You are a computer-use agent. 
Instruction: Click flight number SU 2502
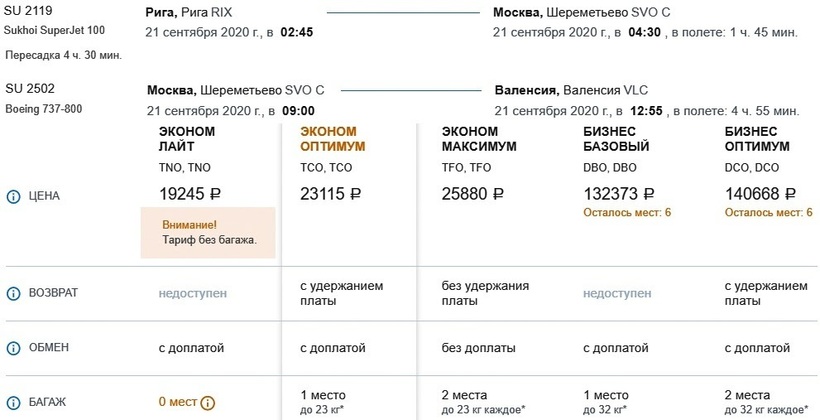click(30, 90)
